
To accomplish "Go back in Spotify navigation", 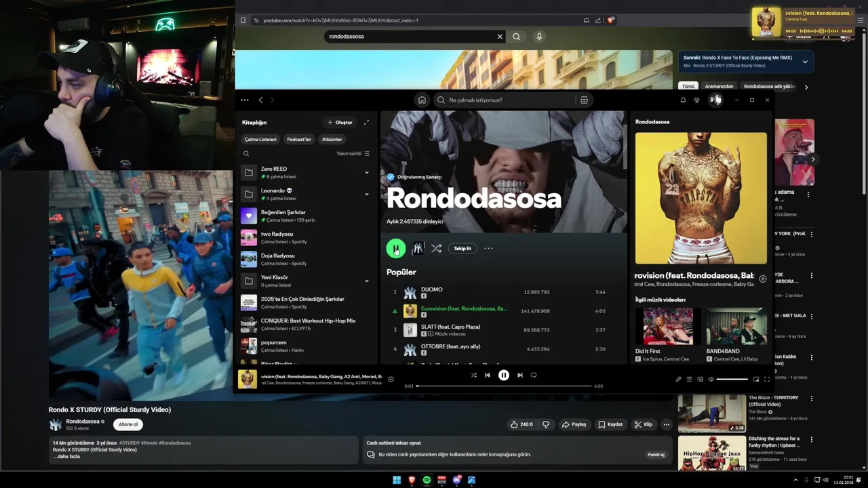I will point(260,100).
